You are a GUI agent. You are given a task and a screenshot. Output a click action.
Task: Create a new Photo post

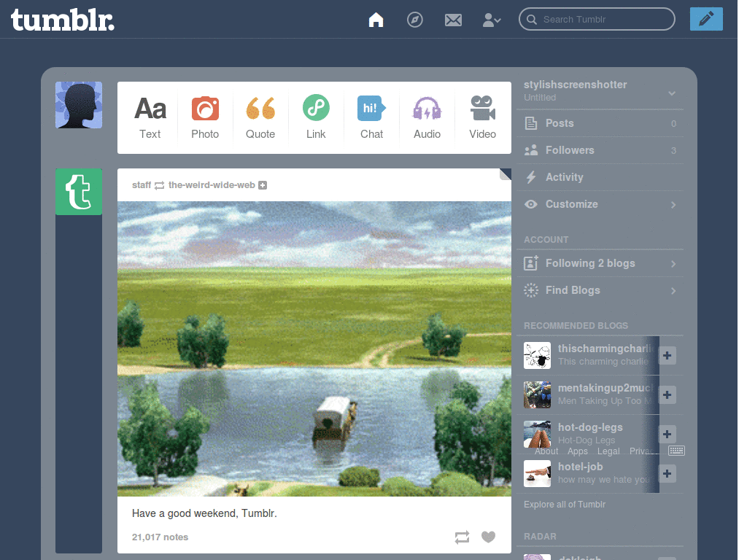click(x=205, y=117)
